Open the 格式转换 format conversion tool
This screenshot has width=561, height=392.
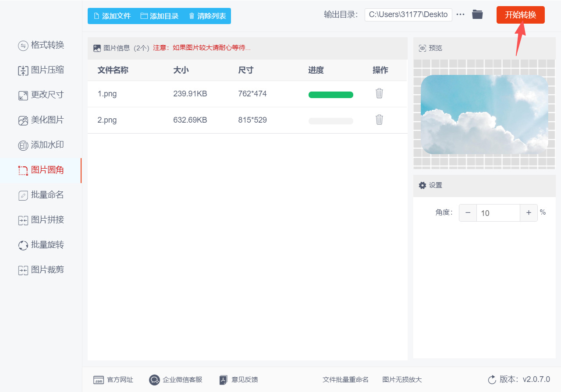[42, 45]
